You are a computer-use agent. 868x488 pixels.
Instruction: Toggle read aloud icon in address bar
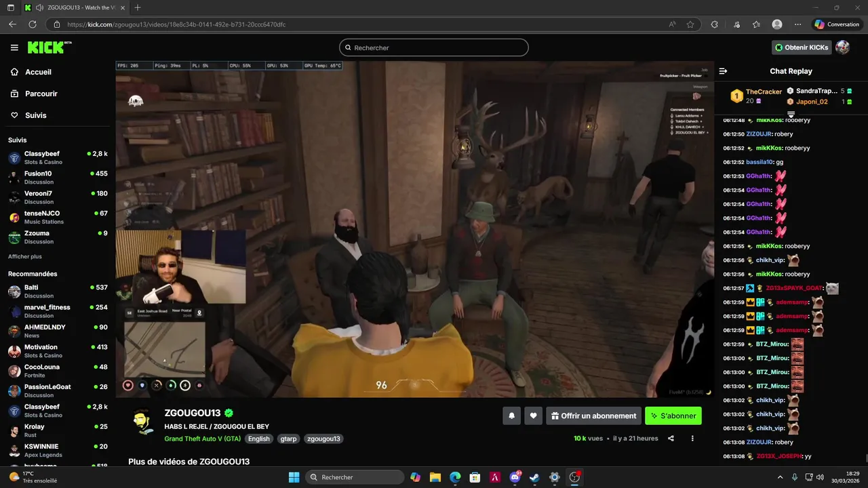click(x=672, y=24)
